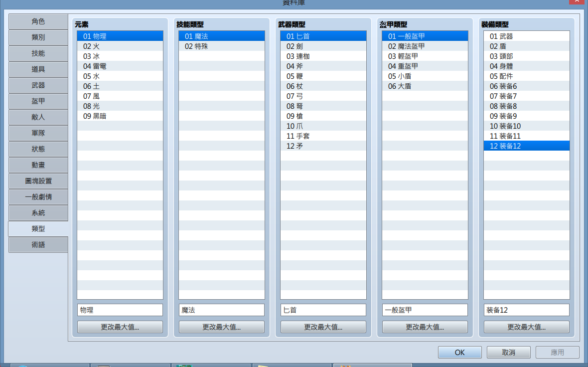Select element row 02 火
Viewport: 588px width, 367px height.
tap(120, 46)
